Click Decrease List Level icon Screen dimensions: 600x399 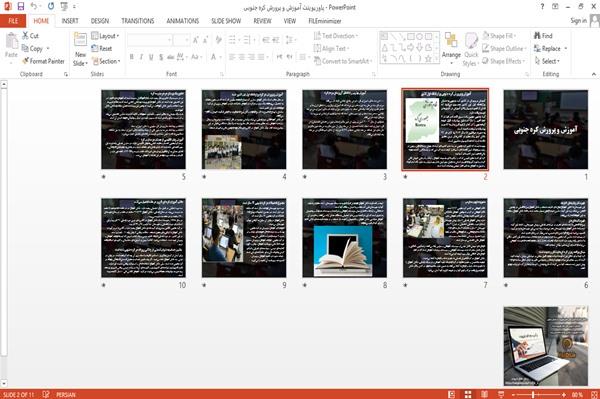(x=266, y=40)
